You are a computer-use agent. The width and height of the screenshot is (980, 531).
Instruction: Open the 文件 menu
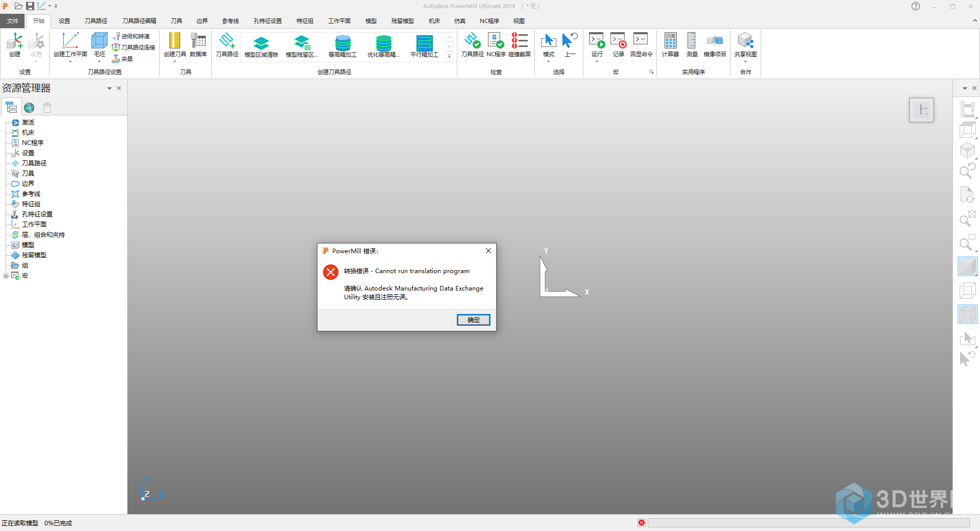tap(13, 21)
